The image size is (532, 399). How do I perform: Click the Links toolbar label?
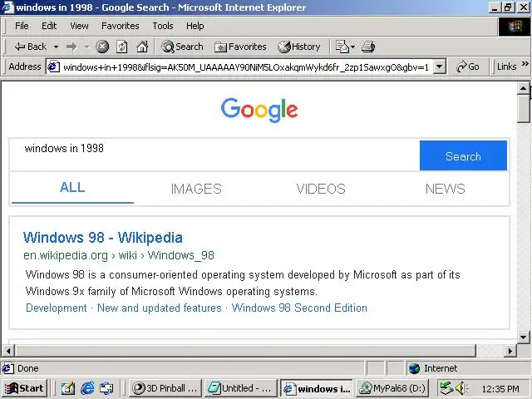[x=506, y=66]
